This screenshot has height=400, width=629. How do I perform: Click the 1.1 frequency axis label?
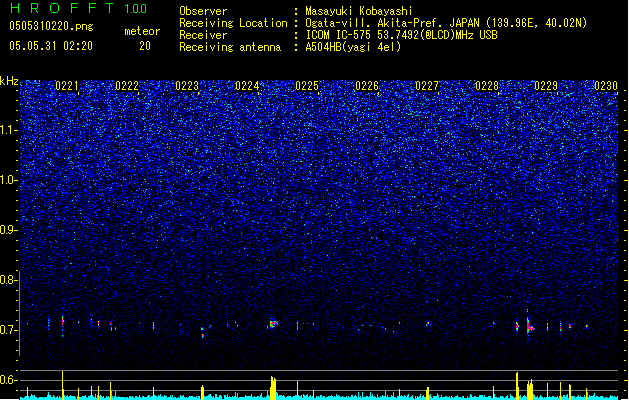click(9, 130)
